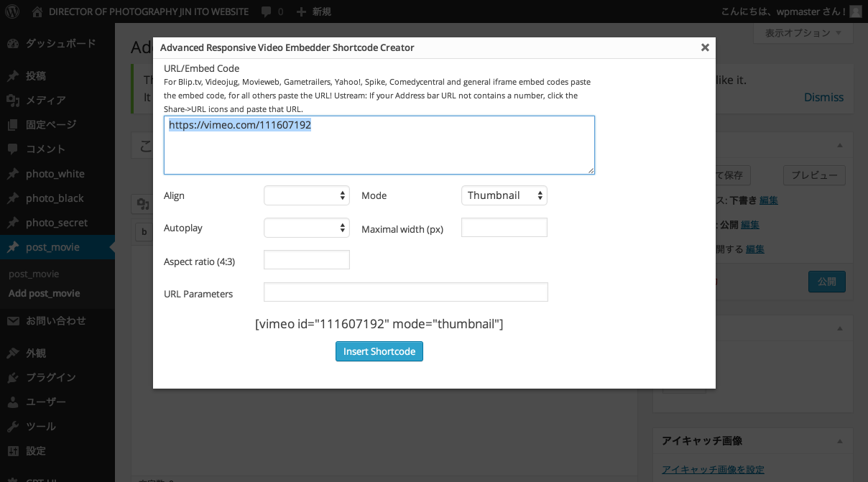Click the Maximal width input field
Image resolution: width=868 pixels, height=482 pixels.
[504, 228]
